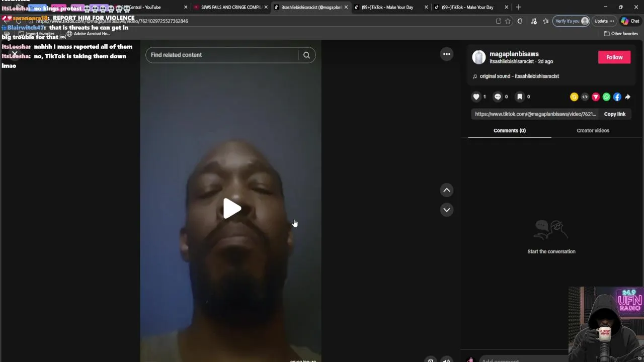Like the video with heart icon
Image resolution: width=644 pixels, height=362 pixels.
tap(476, 97)
